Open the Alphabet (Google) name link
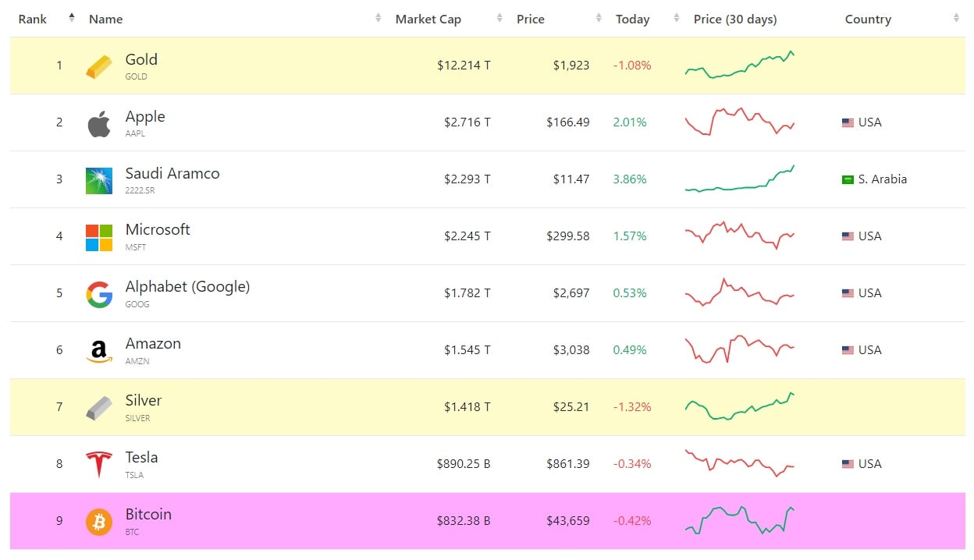 point(187,287)
